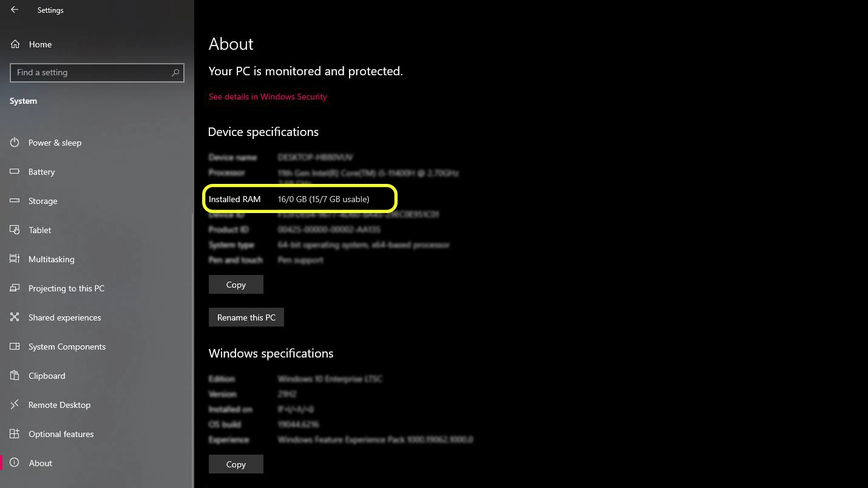Select the About menu item
Image resolution: width=868 pixels, height=488 pixels.
coord(40,463)
